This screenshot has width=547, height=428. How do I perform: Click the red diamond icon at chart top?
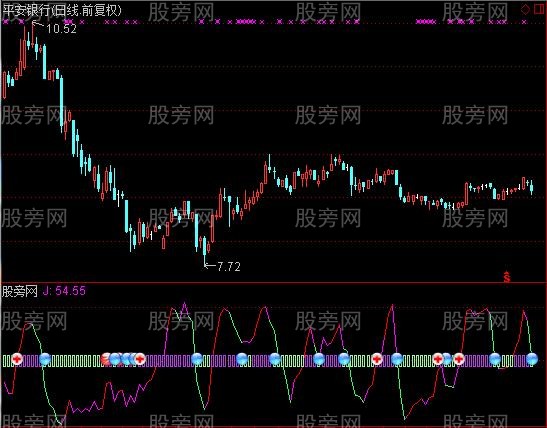[x=525, y=9]
